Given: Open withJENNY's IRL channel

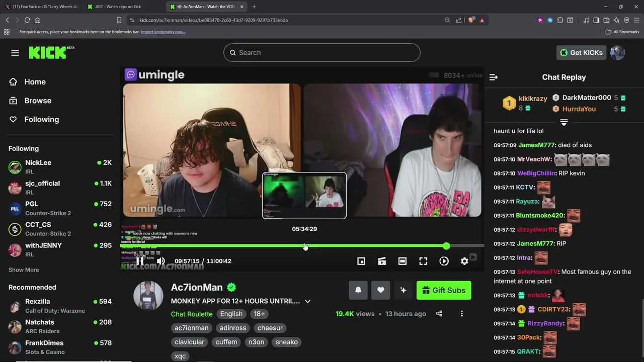Looking at the screenshot, I should click(60, 249).
